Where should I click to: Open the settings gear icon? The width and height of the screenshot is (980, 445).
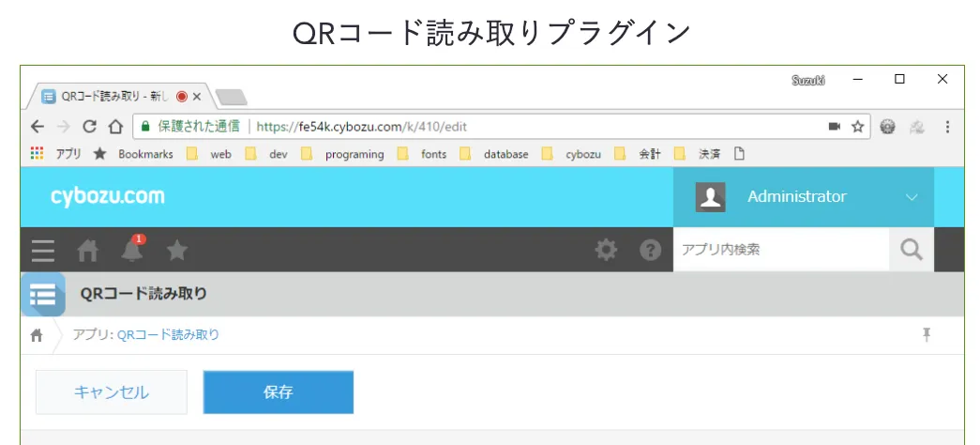pyautogui.click(x=607, y=250)
